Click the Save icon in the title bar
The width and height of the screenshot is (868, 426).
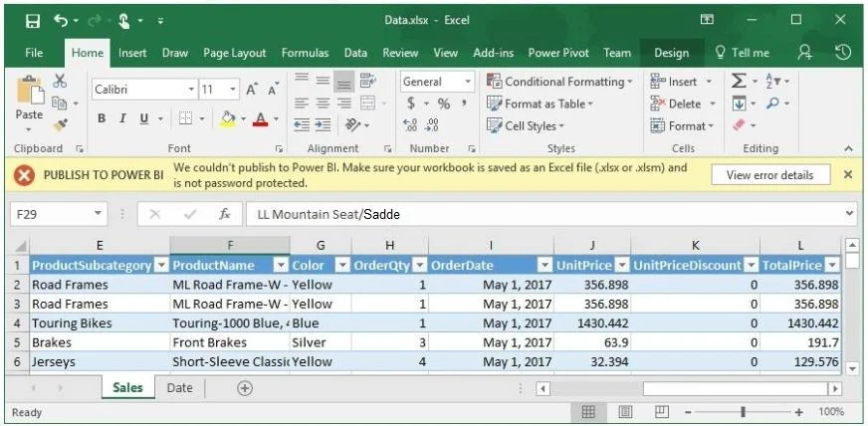(x=33, y=21)
